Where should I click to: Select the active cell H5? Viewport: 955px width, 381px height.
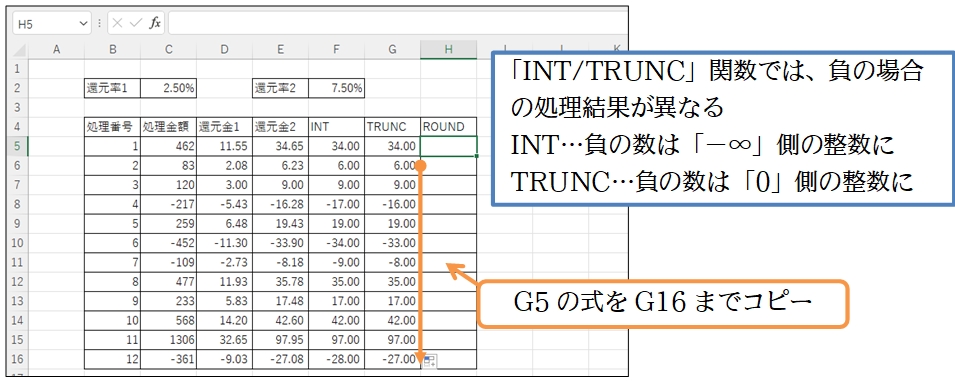(x=448, y=147)
